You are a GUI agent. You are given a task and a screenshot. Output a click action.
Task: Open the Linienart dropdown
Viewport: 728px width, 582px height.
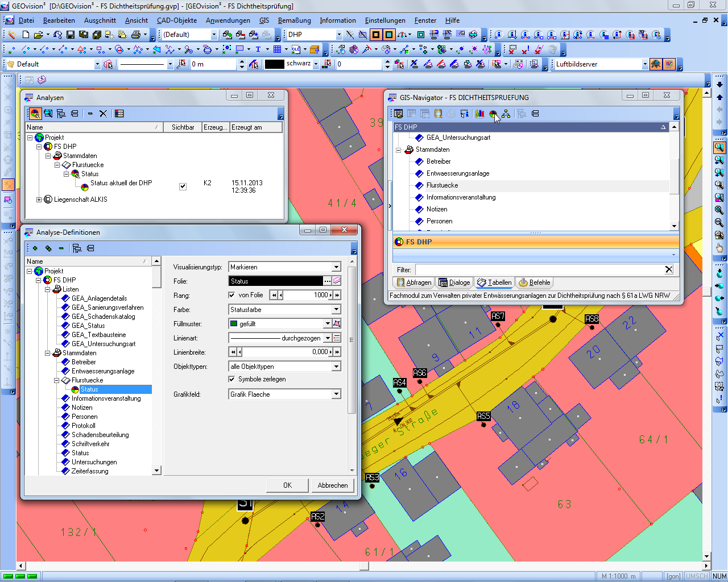(328, 338)
